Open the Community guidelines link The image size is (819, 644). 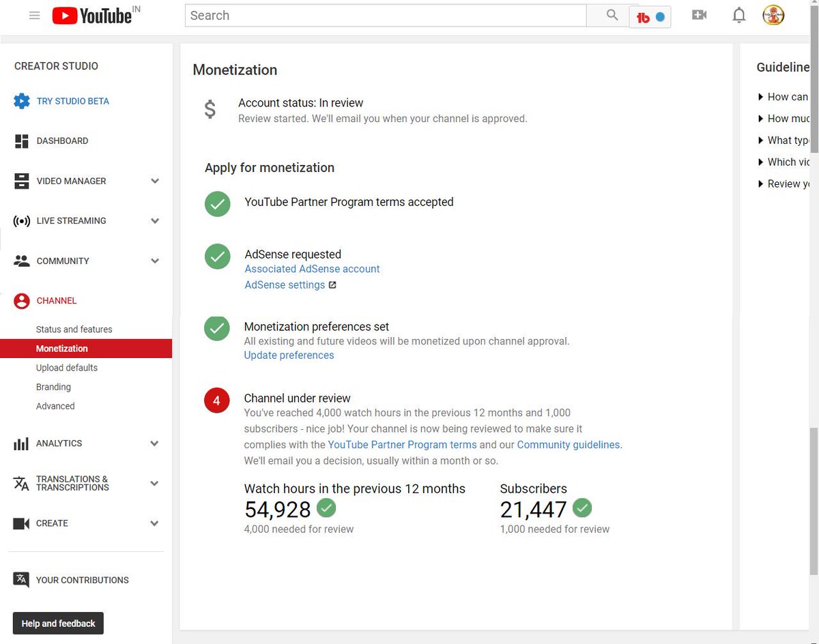[569, 445]
